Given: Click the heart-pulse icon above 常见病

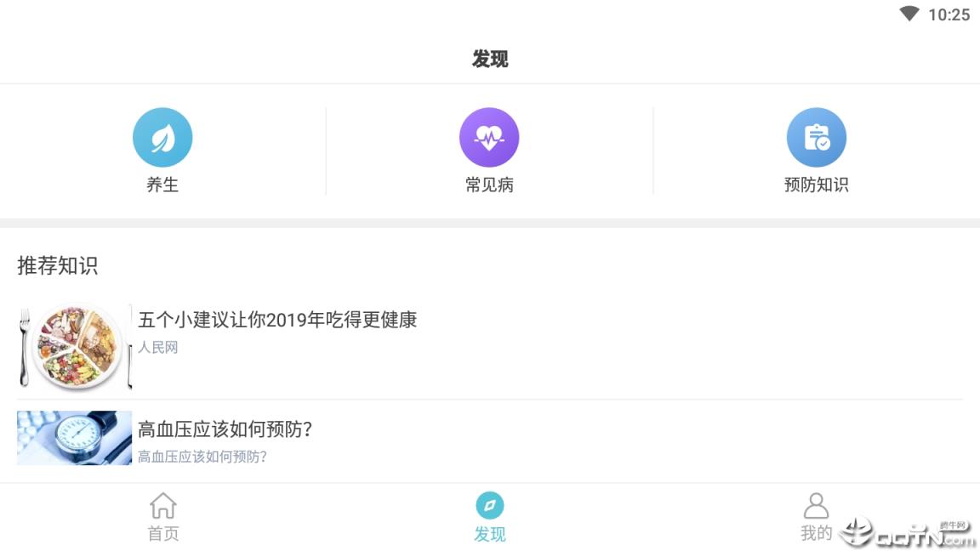Looking at the screenshot, I should click(x=489, y=136).
